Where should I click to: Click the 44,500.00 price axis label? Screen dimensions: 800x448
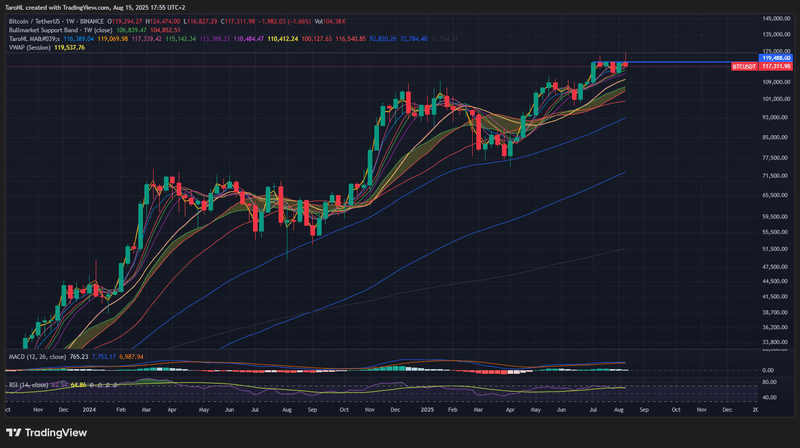click(776, 281)
